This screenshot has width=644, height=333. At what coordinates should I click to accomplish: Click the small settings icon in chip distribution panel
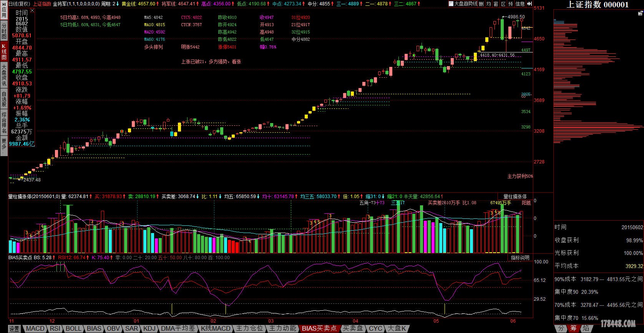pos(640,12)
